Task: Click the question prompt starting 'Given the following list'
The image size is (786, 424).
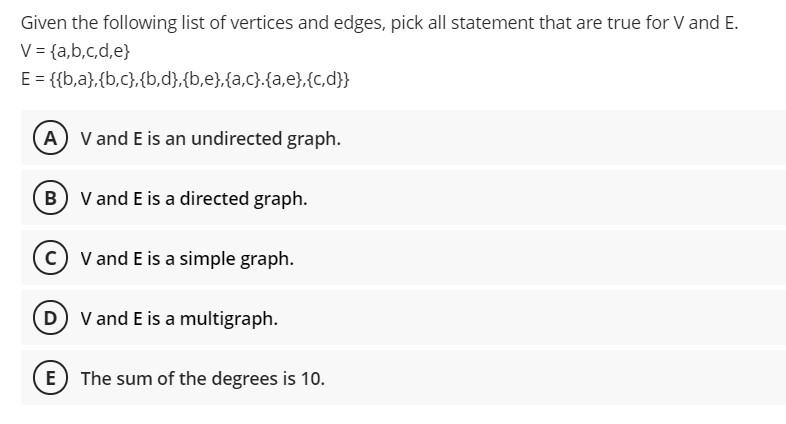Action: click(x=379, y=23)
